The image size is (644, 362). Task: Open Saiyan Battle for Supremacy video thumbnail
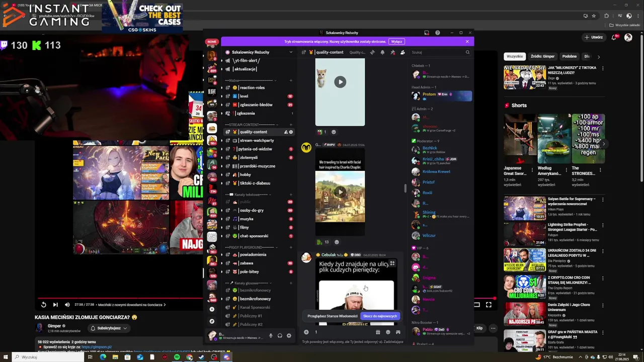click(525, 208)
